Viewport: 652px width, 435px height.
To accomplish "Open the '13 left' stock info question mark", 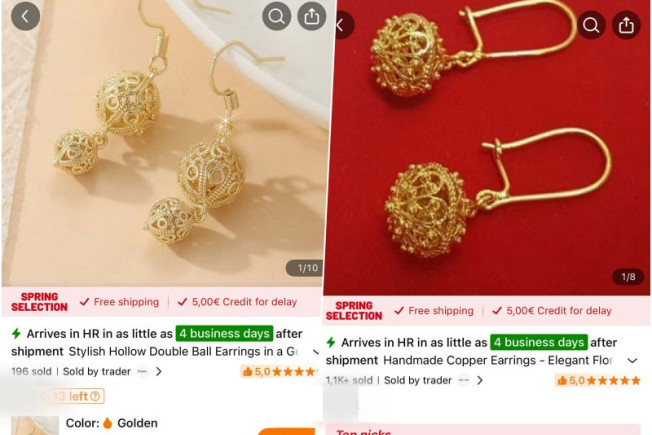I will [x=95, y=396].
